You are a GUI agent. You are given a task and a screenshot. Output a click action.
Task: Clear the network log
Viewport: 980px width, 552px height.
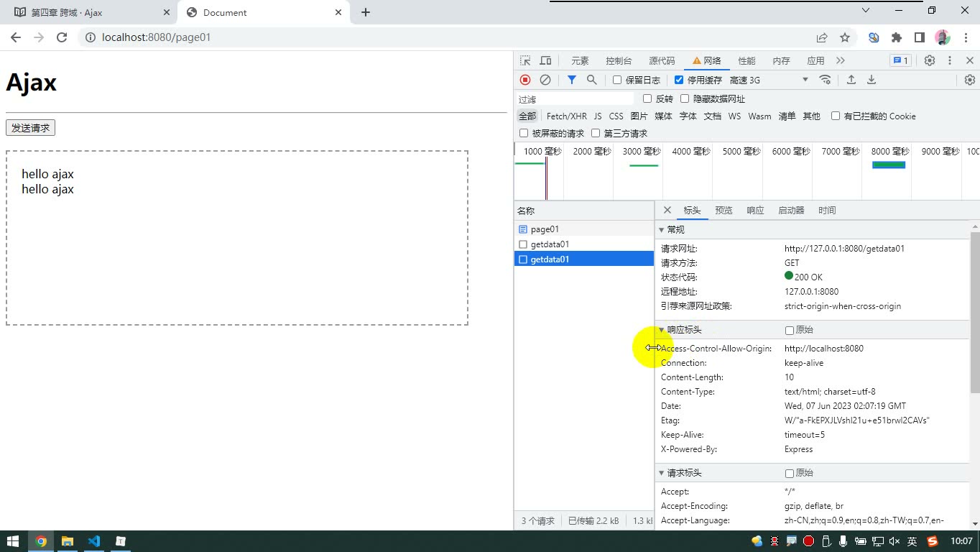pos(545,80)
